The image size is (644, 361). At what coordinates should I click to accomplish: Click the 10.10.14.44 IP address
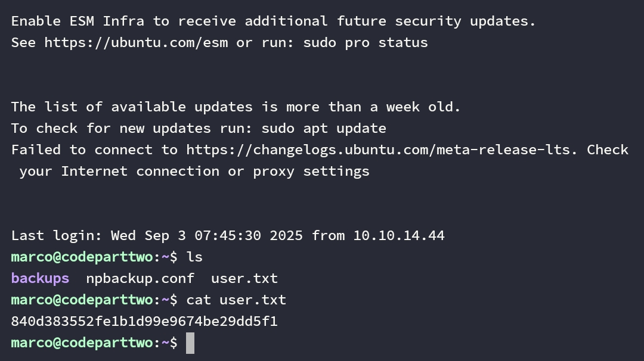click(x=398, y=236)
